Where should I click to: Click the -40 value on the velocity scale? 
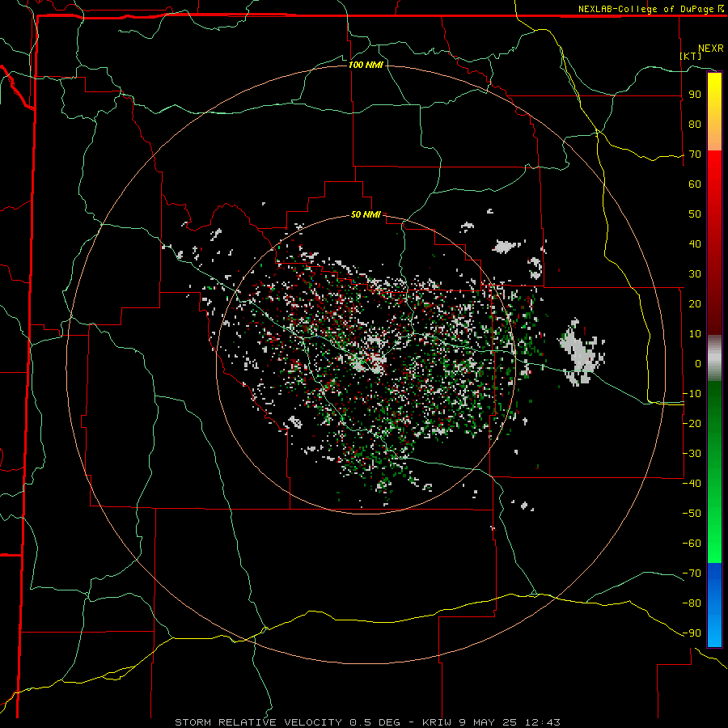click(x=692, y=484)
